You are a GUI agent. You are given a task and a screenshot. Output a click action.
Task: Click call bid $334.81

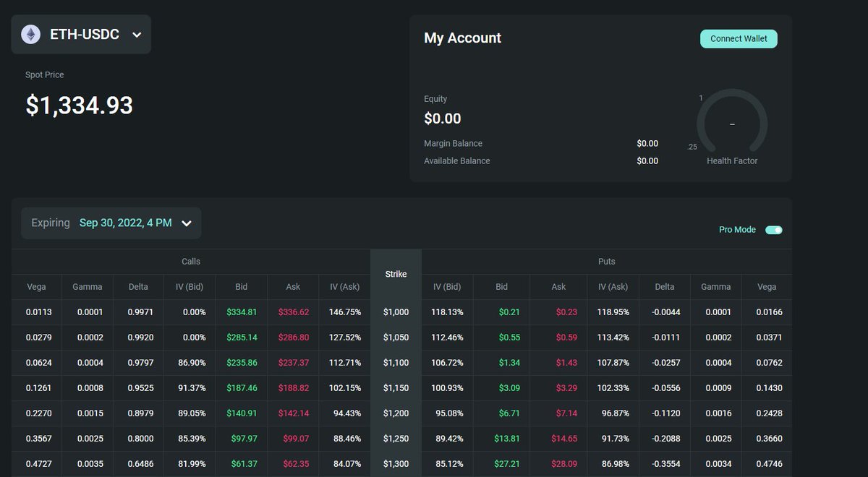tap(242, 312)
